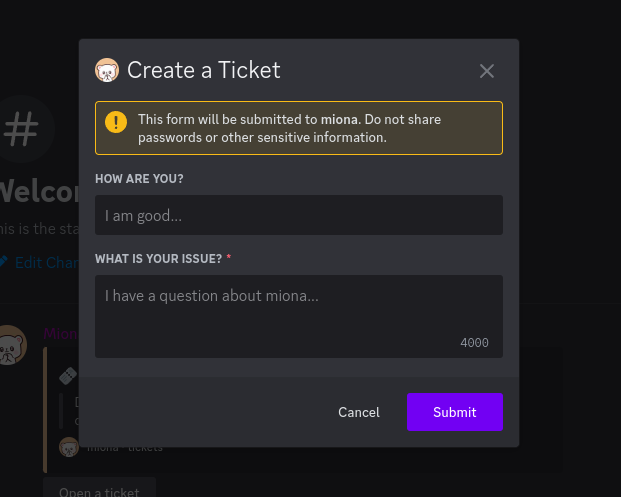Viewport: 621px width, 497px height.
Task: Focus the 'How are you?' input field
Action: [x=299, y=215]
